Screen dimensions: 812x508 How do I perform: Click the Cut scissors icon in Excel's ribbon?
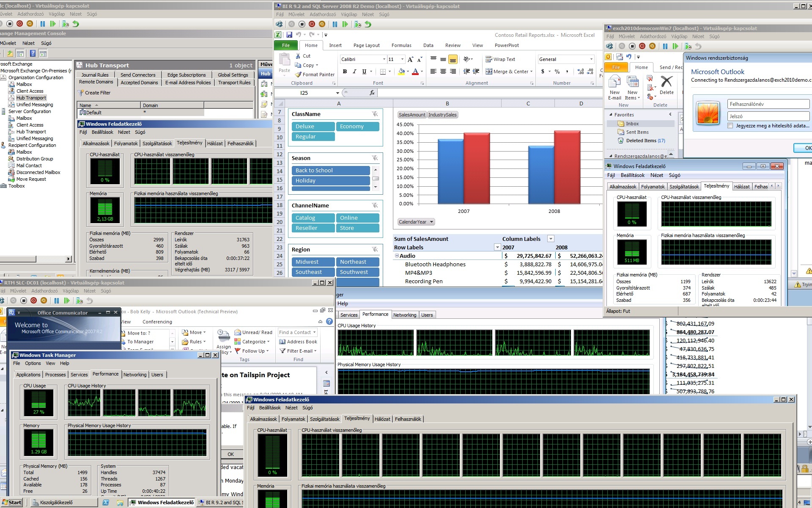click(x=298, y=56)
